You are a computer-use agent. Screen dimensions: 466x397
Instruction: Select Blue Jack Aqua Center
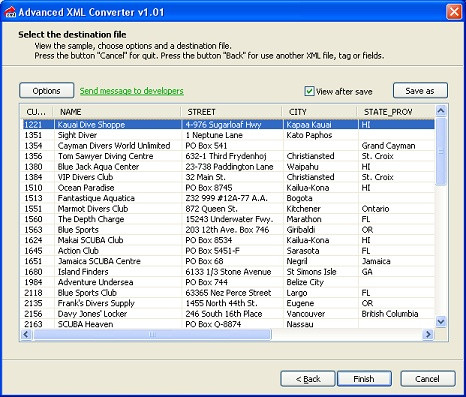pos(228,167)
